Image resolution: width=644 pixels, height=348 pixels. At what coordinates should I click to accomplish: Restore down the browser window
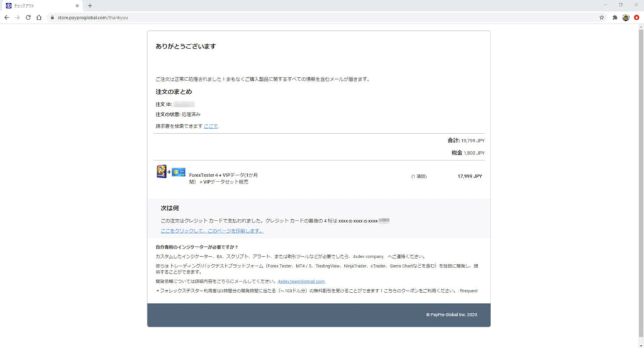pos(621,5)
